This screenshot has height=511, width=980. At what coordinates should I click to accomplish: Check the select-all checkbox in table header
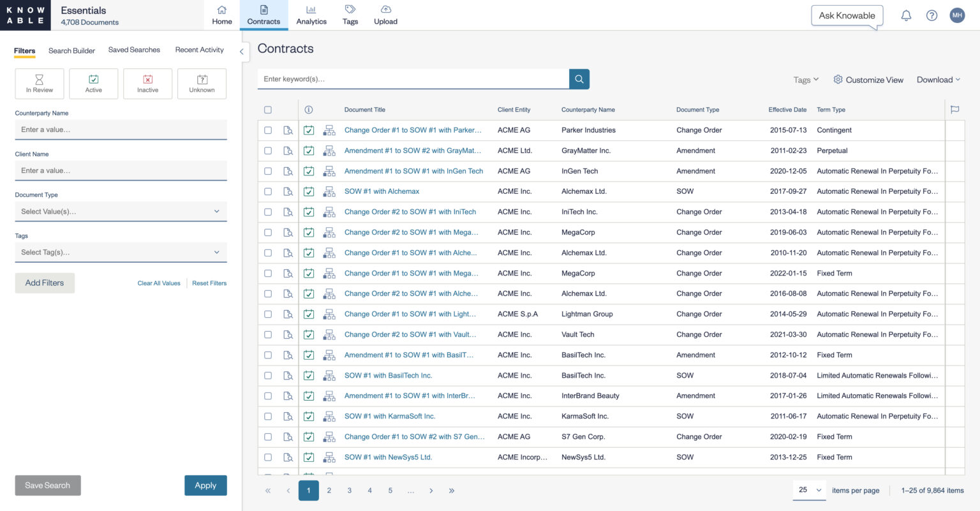pyautogui.click(x=267, y=109)
